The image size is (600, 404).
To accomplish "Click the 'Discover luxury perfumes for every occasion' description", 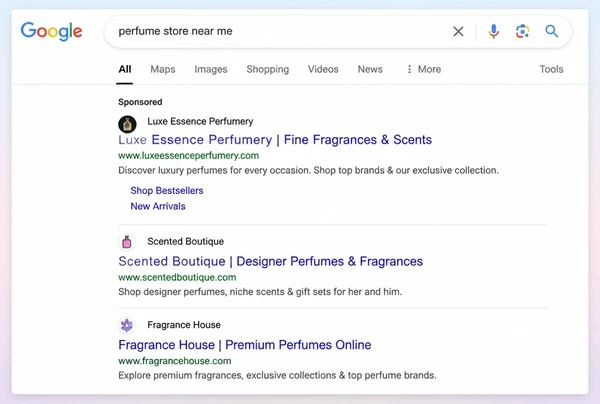I will (308, 170).
